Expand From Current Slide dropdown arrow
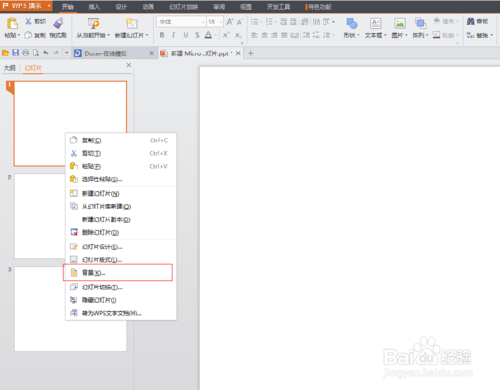This screenshot has height=390, width=500. 108,35
